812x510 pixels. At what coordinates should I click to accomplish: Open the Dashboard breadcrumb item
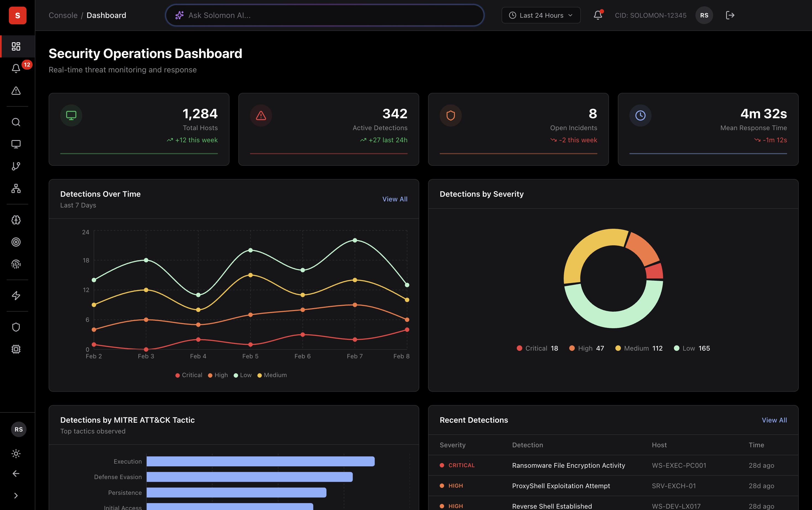coord(106,15)
